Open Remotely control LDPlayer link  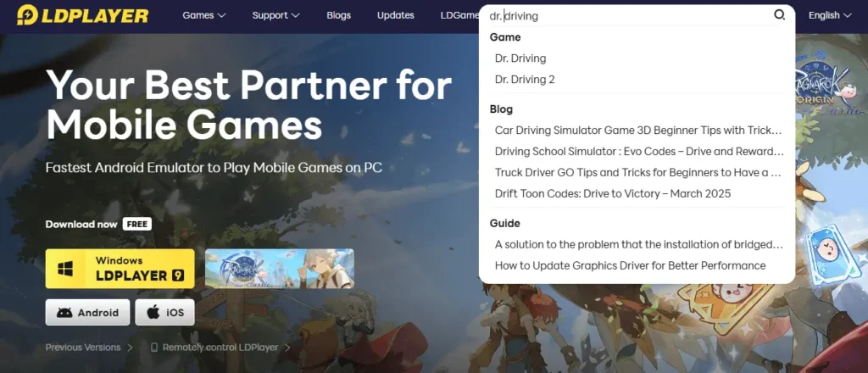tap(221, 348)
